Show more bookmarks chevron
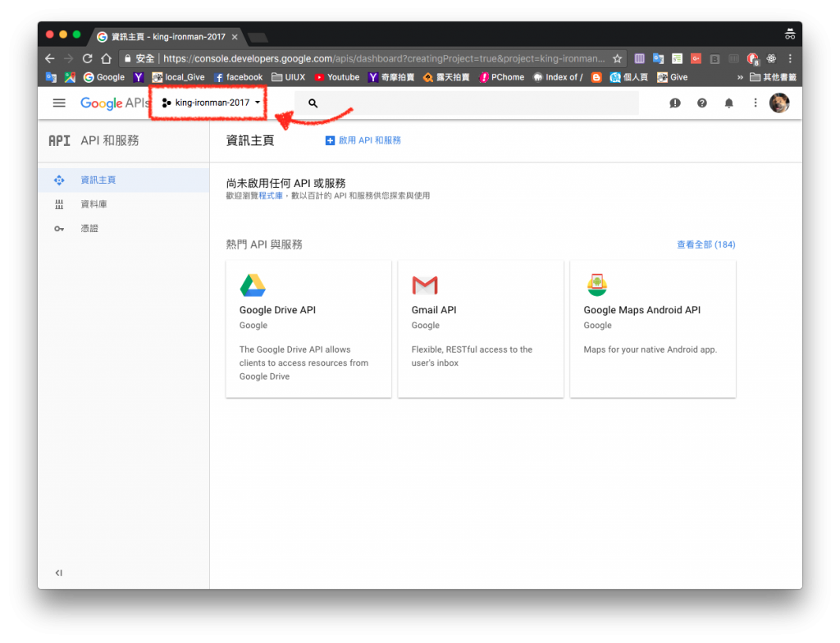The height and width of the screenshot is (643, 840). 740,77
